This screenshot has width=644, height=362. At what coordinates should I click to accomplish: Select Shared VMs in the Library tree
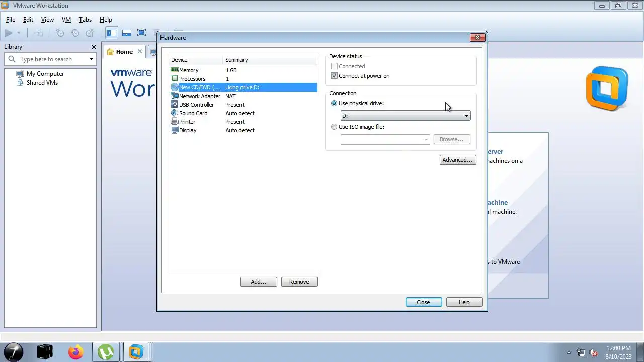(42, 83)
